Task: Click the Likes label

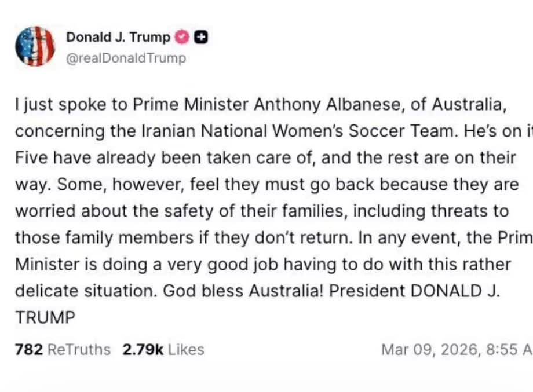Action: 186,349
